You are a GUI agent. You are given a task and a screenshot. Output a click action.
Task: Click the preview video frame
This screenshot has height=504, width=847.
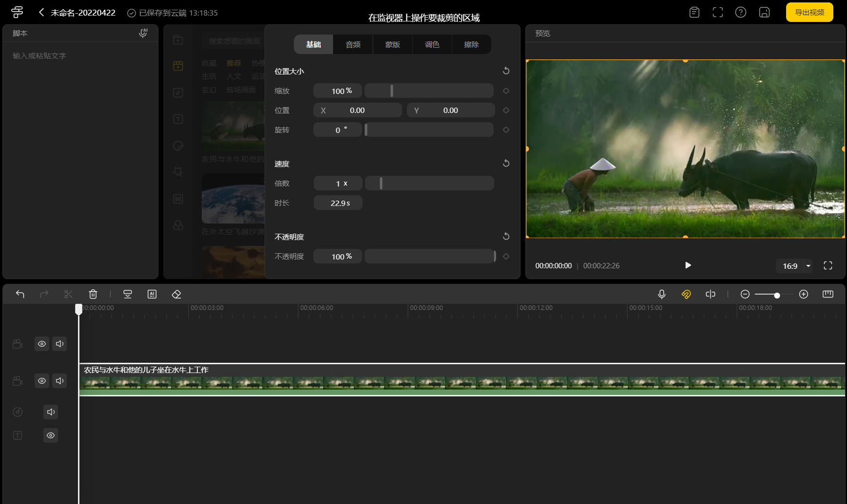pyautogui.click(x=685, y=149)
